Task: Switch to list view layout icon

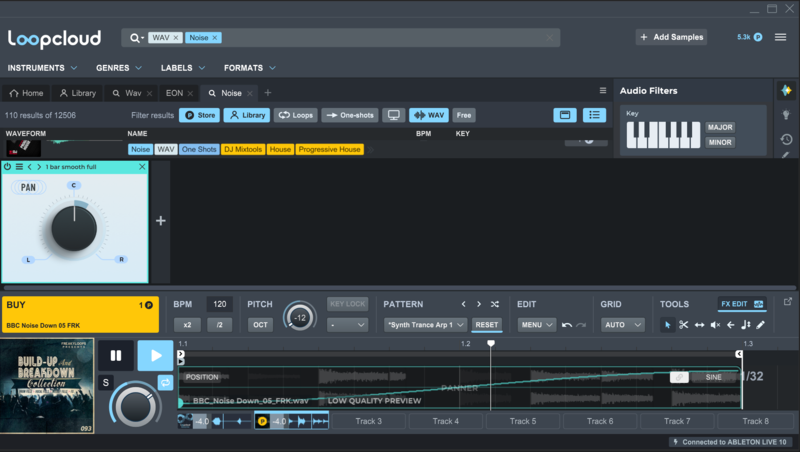Action: point(594,115)
